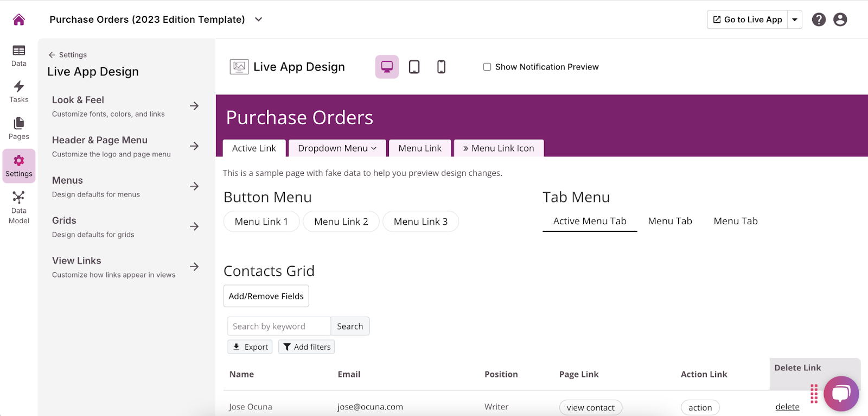Click the Add/Remove Fields button
The width and height of the screenshot is (868, 416).
(x=266, y=296)
